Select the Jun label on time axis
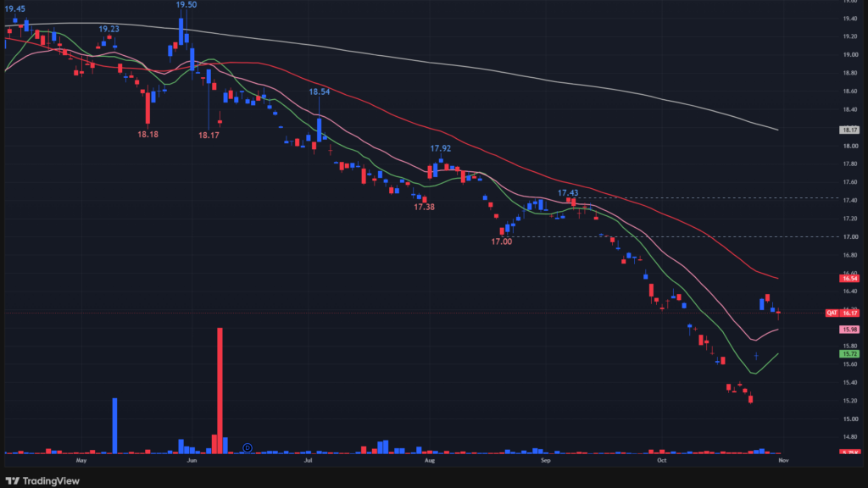 coord(192,460)
